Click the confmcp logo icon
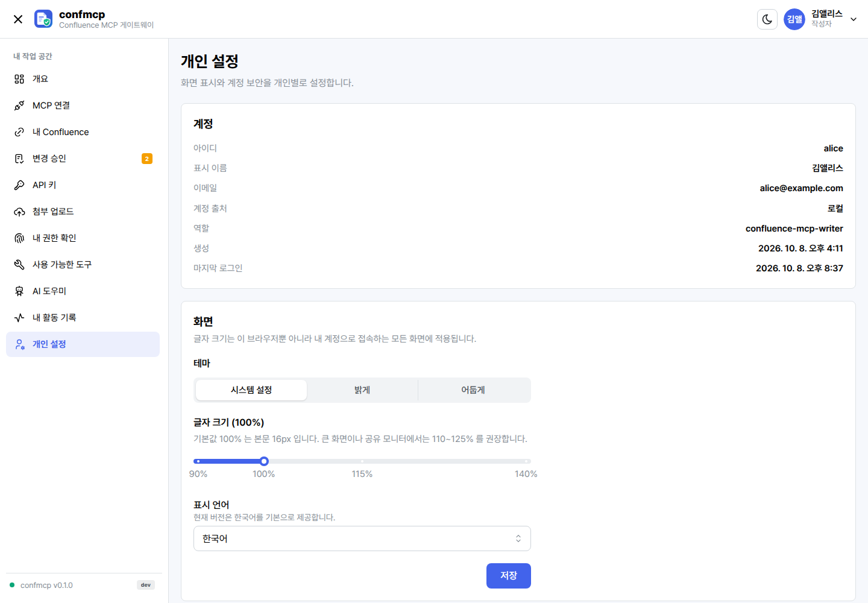868x603 pixels. coord(43,19)
